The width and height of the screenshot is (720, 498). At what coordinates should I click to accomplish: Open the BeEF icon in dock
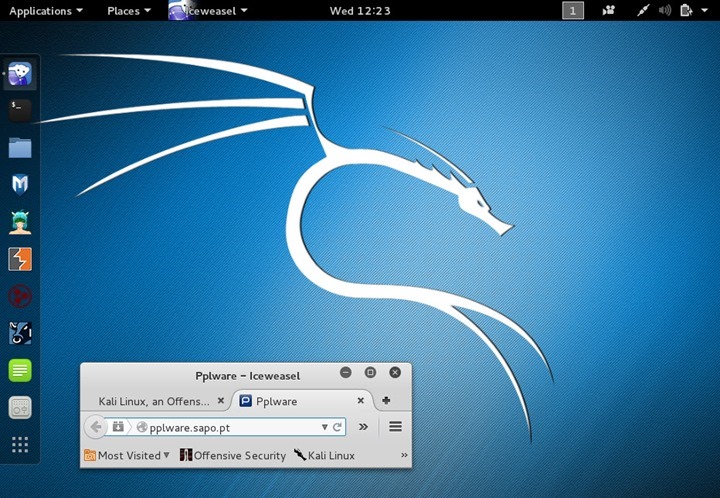[x=20, y=333]
